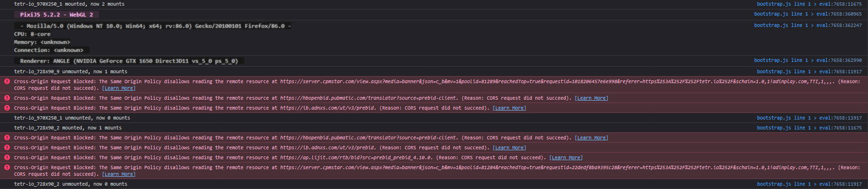The width and height of the screenshot is (868, 189).
Task: Open source link for tetr-io_970X250_1 unmounted message
Action: (x=809, y=118)
